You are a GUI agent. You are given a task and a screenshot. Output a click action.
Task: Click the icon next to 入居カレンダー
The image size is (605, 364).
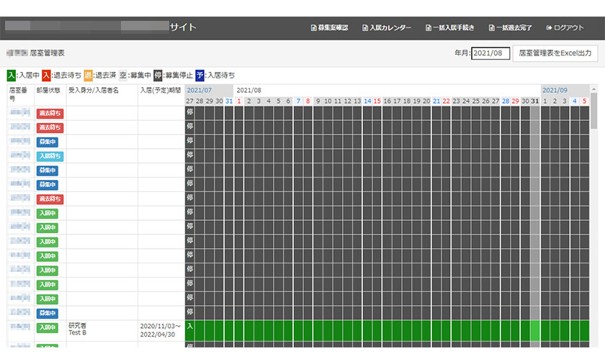[364, 28]
